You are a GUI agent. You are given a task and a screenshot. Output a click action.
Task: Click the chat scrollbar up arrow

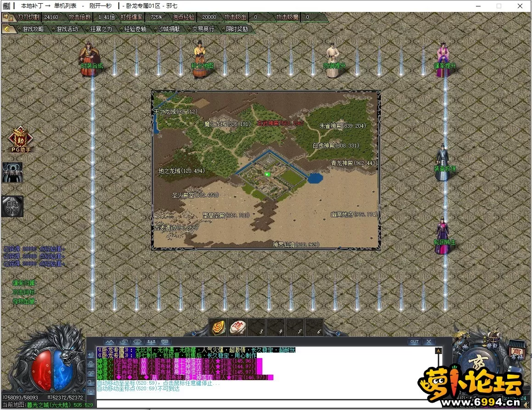[x=438, y=351]
